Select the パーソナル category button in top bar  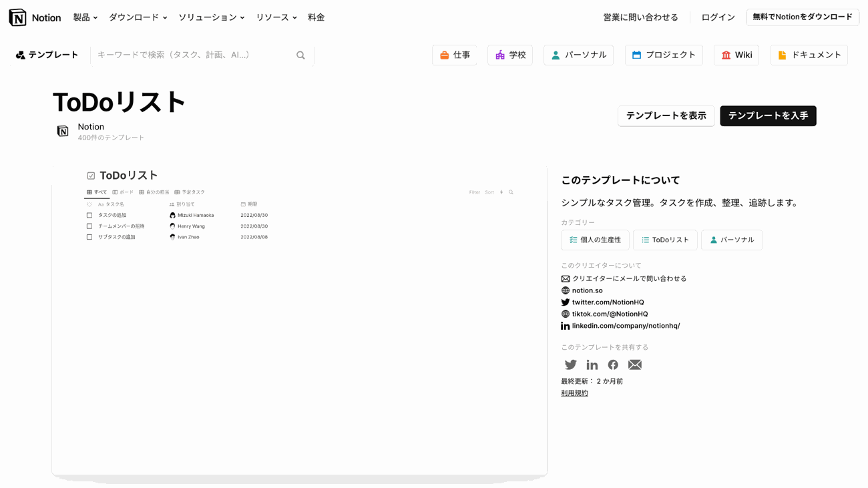coord(578,55)
